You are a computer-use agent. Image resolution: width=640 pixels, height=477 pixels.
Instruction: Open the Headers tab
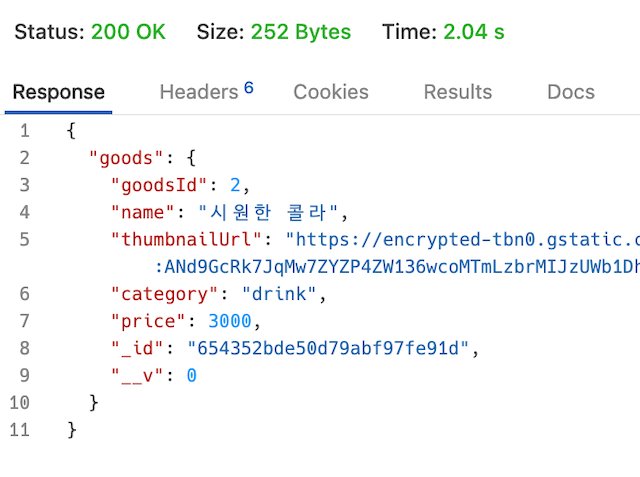199,92
